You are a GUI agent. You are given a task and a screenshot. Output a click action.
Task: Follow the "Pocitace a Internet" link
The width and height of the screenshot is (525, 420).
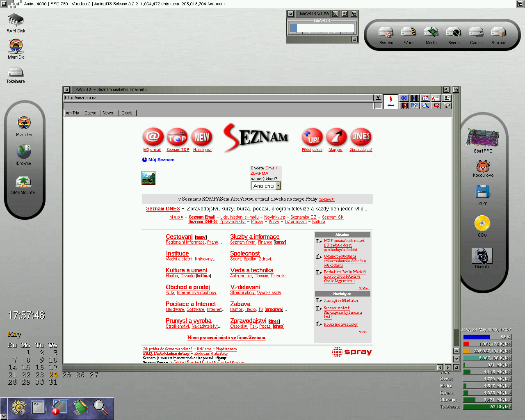191,304
